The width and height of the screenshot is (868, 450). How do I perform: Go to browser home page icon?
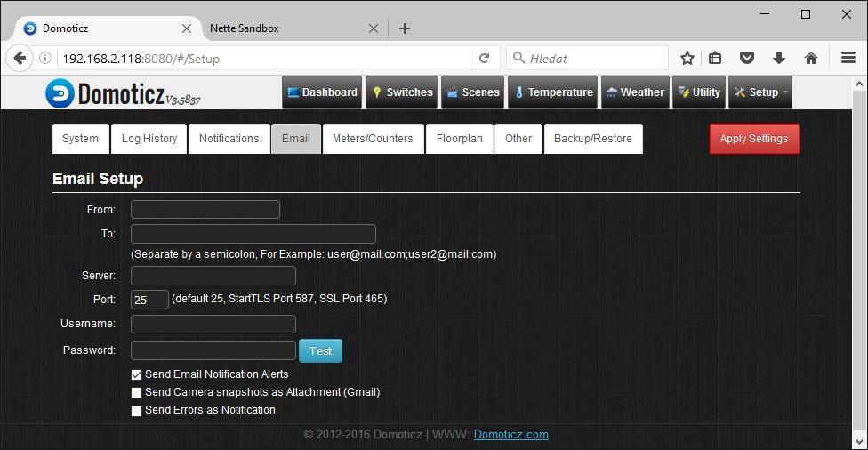point(811,58)
